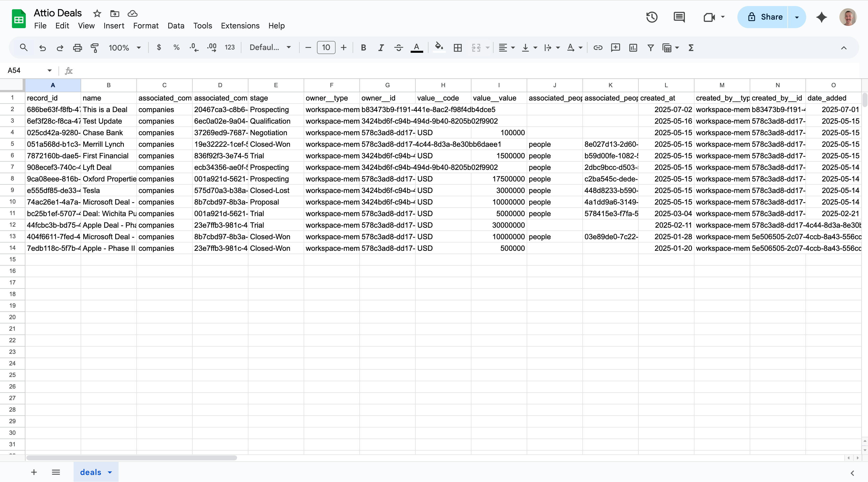Screen dimensions: 868x482
Task: Open horizontal align dropdown
Action: click(x=506, y=47)
